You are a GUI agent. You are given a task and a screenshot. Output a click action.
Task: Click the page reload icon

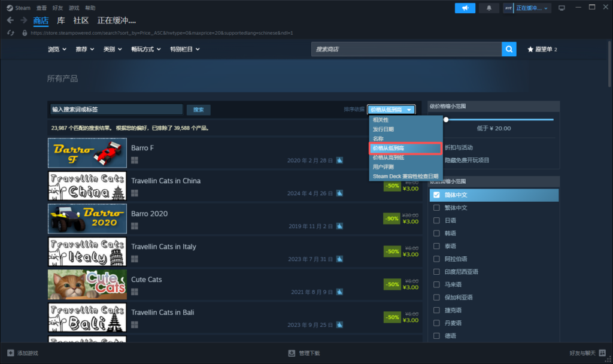point(11,33)
